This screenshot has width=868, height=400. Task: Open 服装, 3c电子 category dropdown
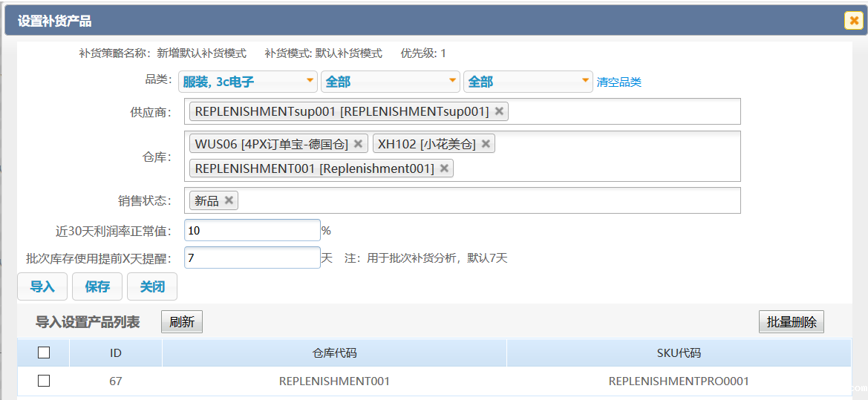[x=247, y=82]
